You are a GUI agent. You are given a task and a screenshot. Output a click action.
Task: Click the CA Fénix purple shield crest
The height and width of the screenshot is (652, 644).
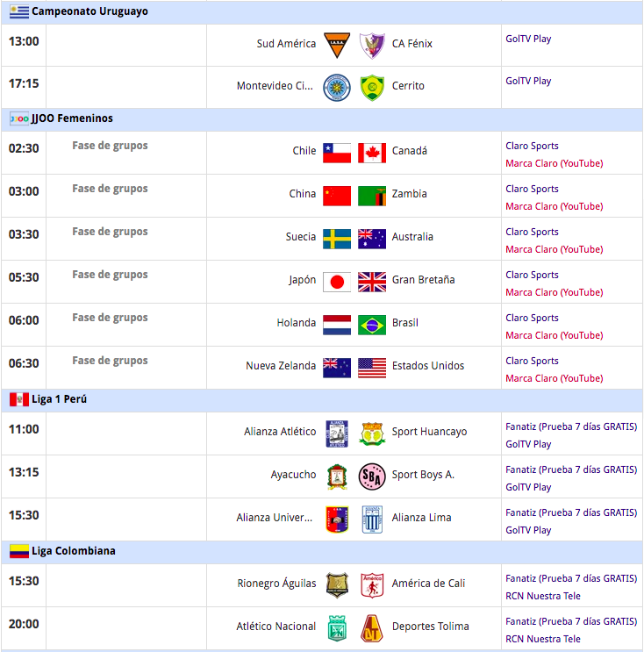coord(372,46)
